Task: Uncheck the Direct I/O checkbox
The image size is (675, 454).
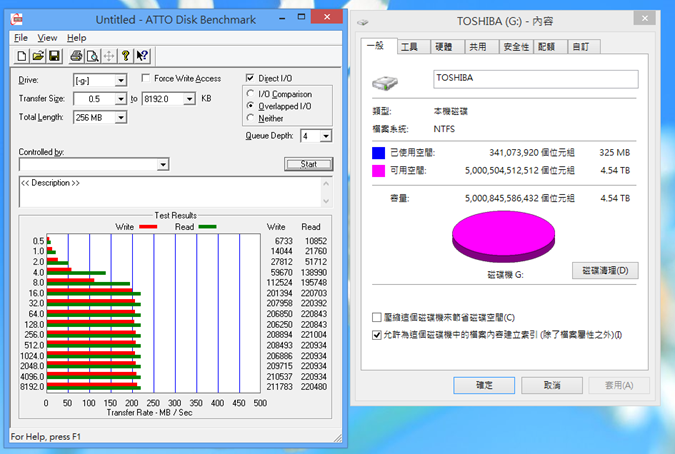Action: pyautogui.click(x=251, y=78)
